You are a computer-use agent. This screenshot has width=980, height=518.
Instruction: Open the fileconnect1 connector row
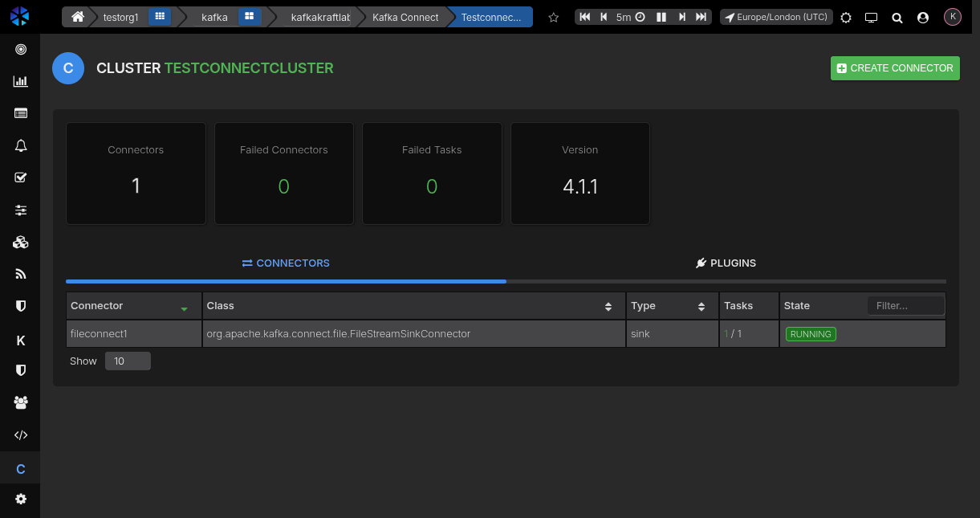100,333
